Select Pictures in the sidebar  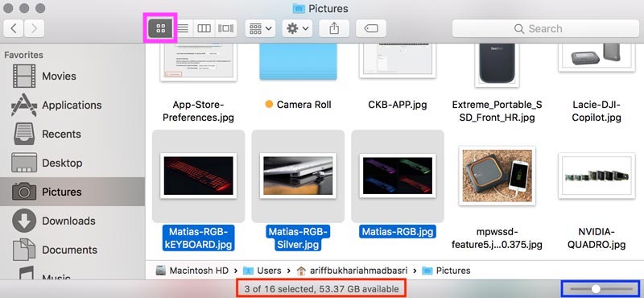(72, 192)
